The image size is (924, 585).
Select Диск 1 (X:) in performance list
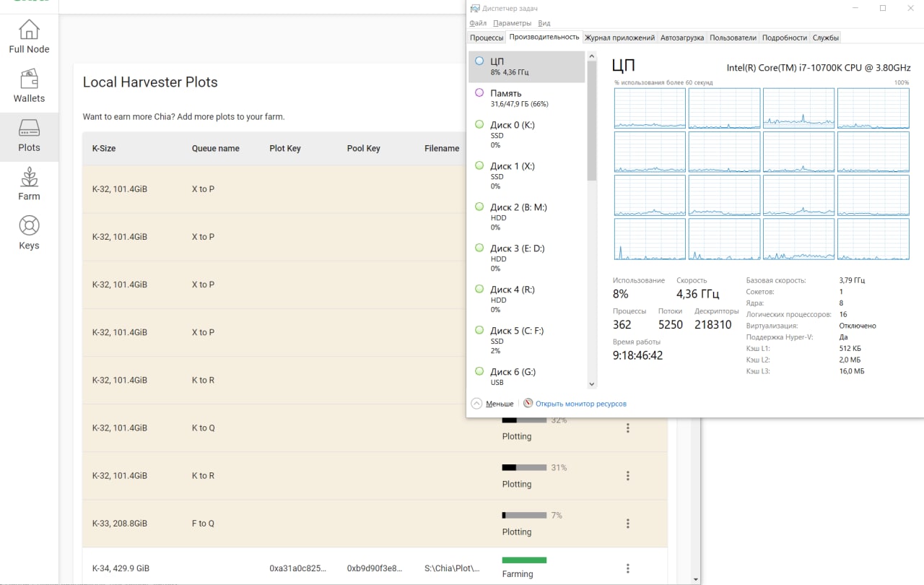527,175
